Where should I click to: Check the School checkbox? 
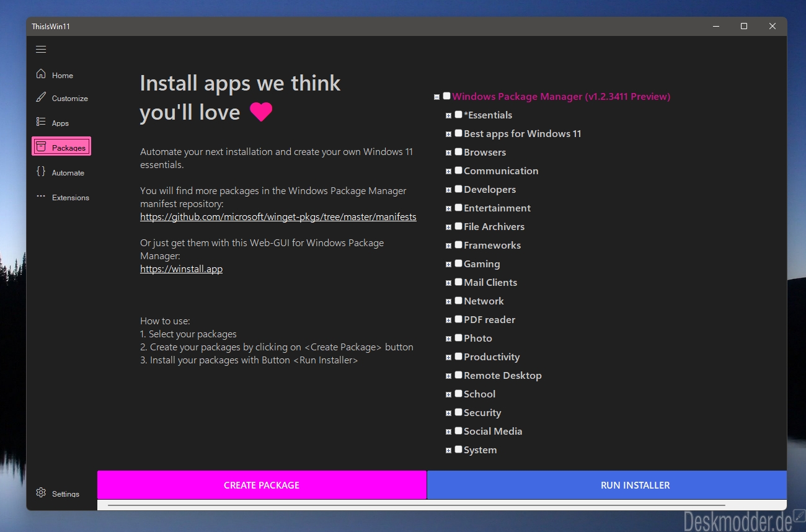coord(458,394)
